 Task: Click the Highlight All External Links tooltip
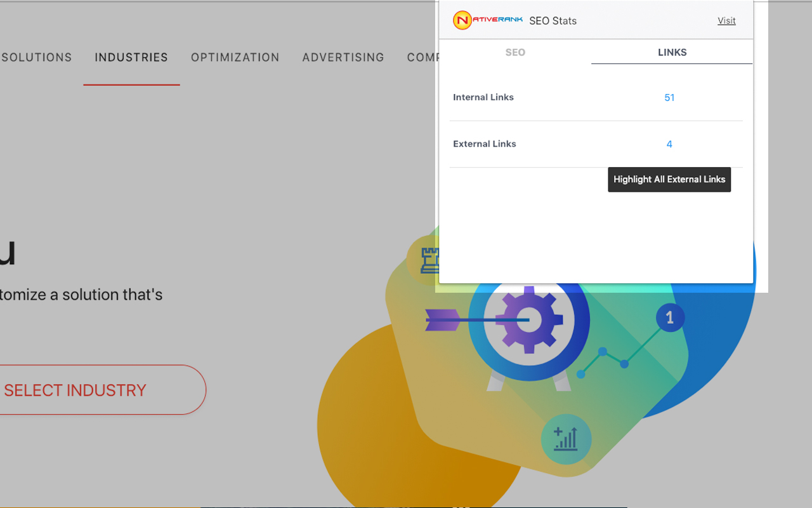pyautogui.click(x=669, y=180)
